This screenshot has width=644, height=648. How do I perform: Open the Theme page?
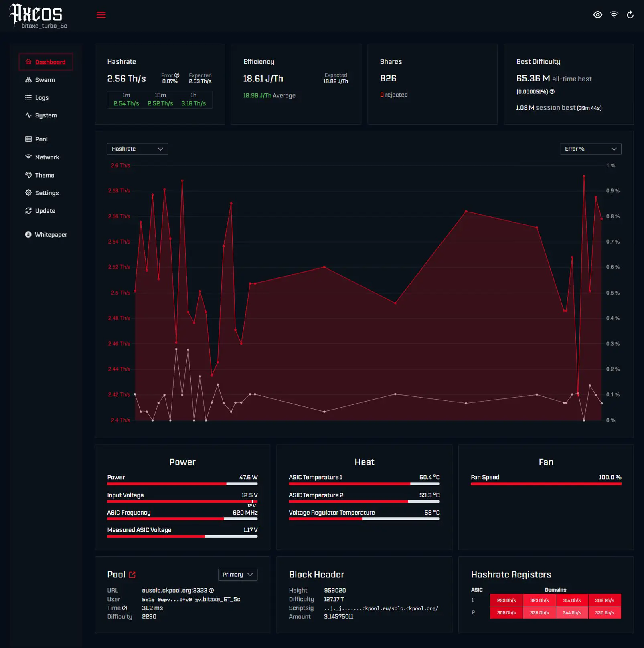coord(45,175)
